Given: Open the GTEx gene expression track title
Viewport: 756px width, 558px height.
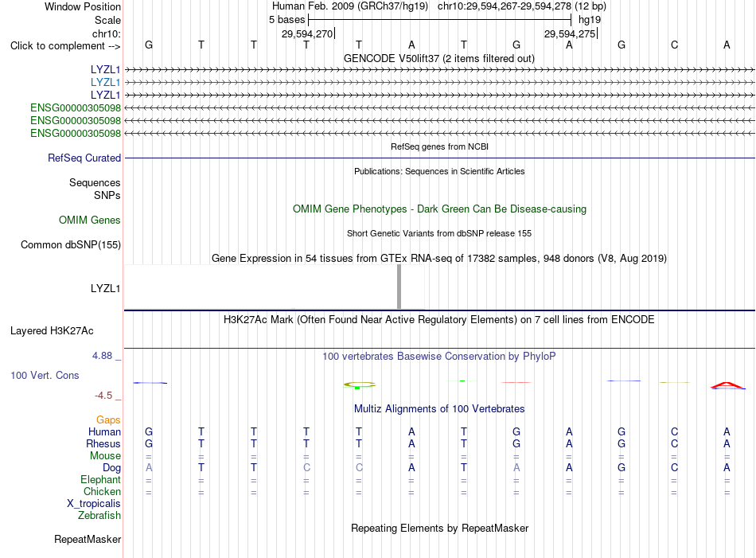Looking at the screenshot, I should point(439,258).
